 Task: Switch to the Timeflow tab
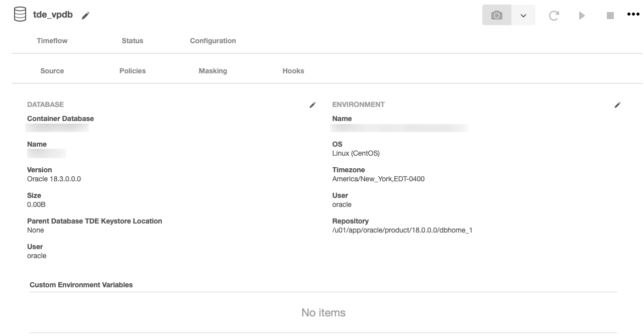point(52,41)
